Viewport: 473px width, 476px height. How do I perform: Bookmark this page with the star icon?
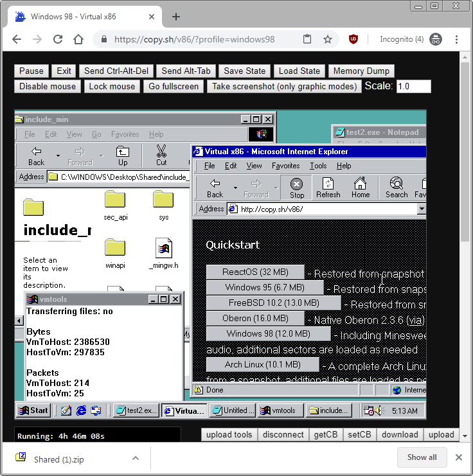[328, 39]
